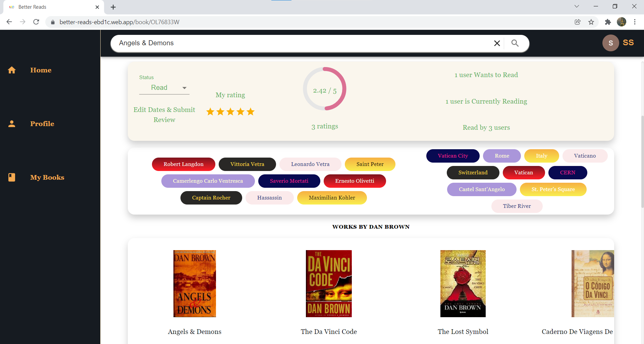Navigate back with the back arrow

[x=9, y=22]
